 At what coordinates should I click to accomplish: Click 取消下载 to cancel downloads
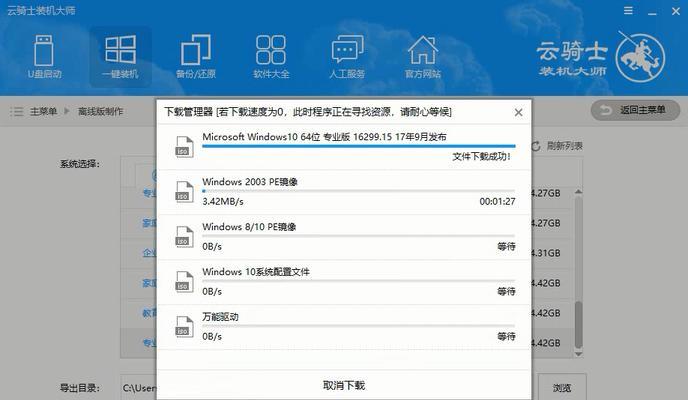(344, 385)
